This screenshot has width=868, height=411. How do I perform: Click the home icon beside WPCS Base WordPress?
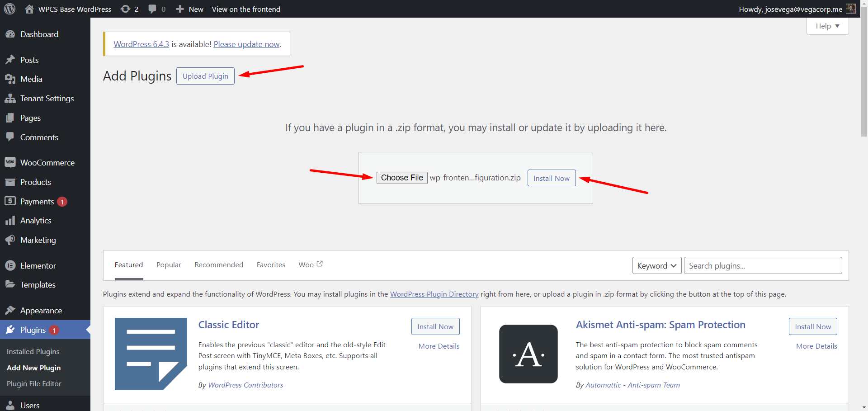click(x=29, y=9)
